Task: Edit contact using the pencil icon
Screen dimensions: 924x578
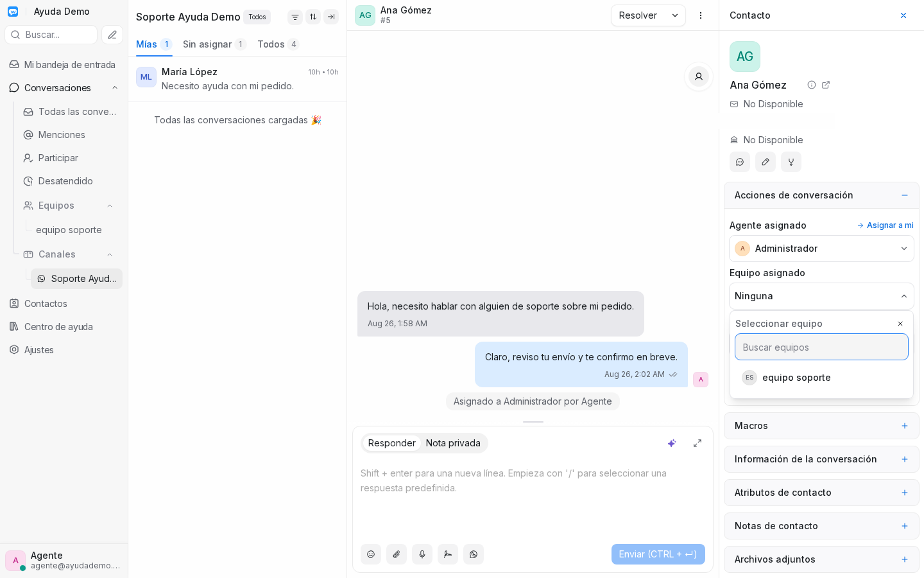Action: click(766, 162)
